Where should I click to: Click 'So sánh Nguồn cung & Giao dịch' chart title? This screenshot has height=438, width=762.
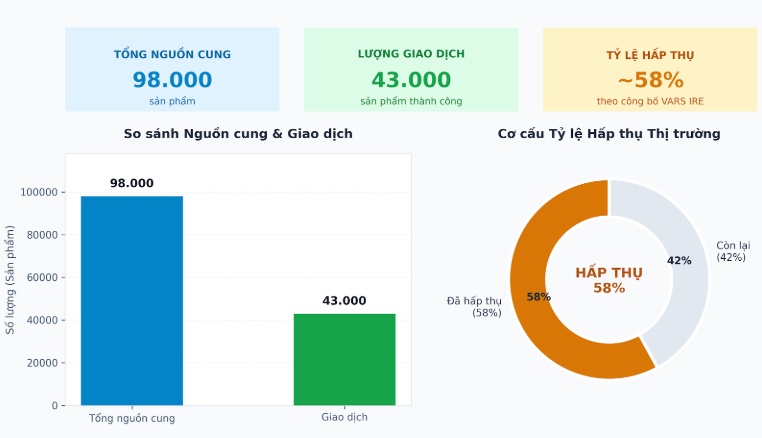tap(238, 134)
